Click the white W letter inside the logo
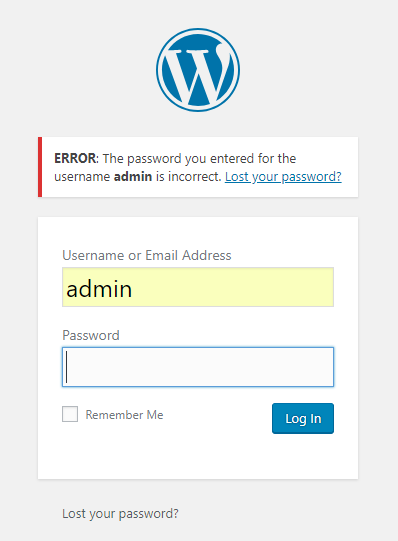 click(x=198, y=76)
